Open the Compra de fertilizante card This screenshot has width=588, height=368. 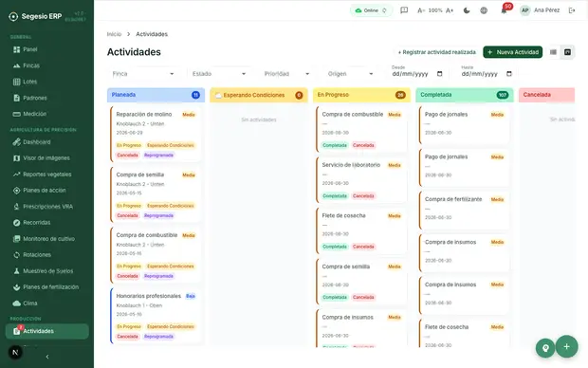tap(465, 210)
